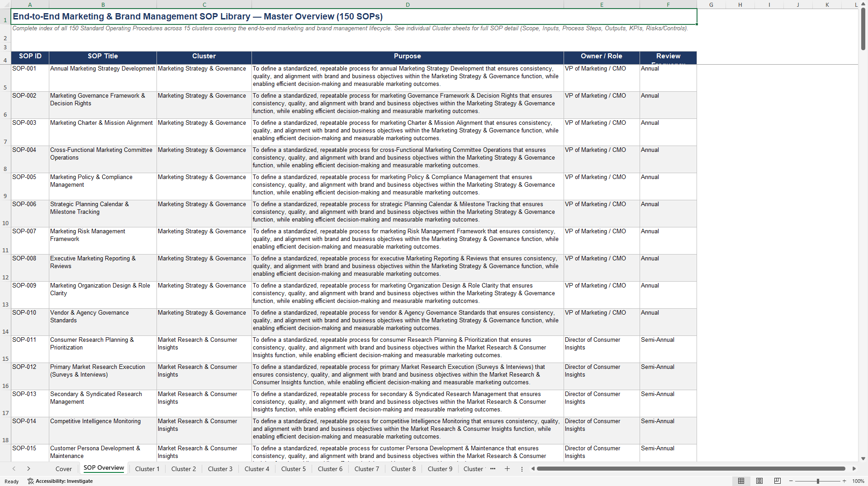Select cell 'SOP-001'
The width and height of the screenshot is (868, 486).
coord(30,78)
